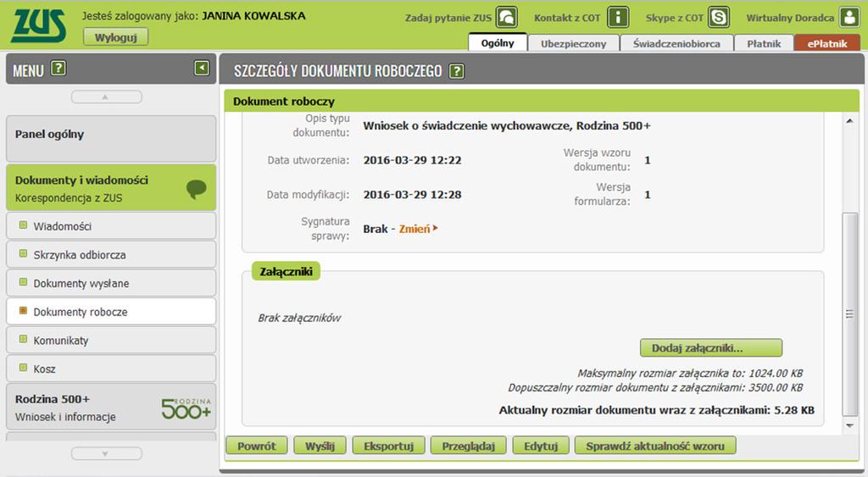Click the Wniosek o świadczenie wychowawcze description

[507, 126]
